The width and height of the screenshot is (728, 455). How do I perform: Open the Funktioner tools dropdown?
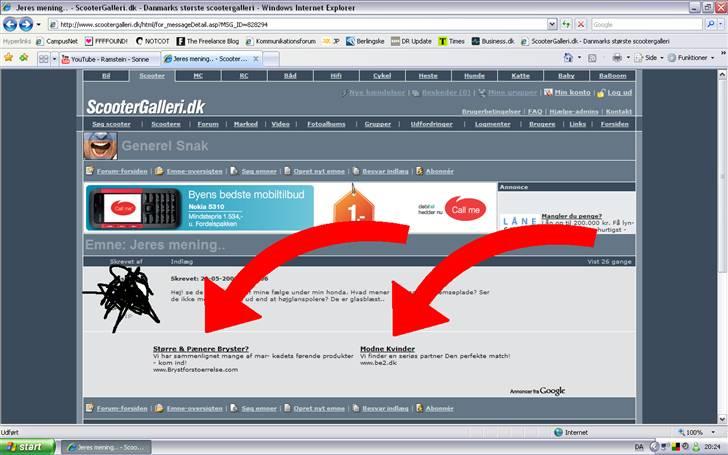[694, 59]
